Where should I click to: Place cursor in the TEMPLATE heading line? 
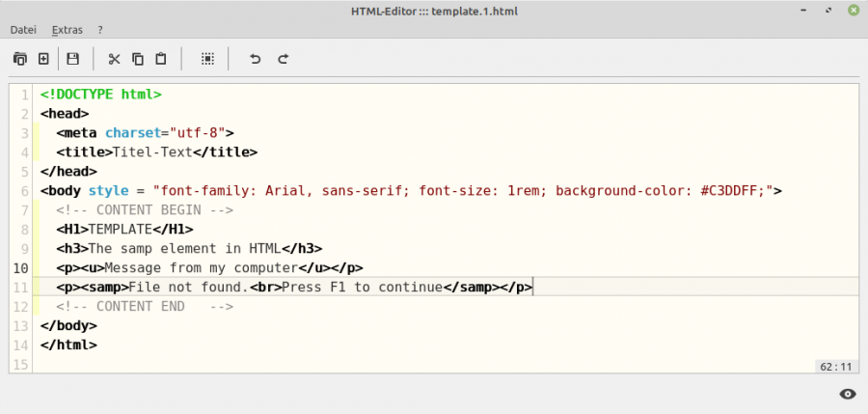tap(121, 229)
